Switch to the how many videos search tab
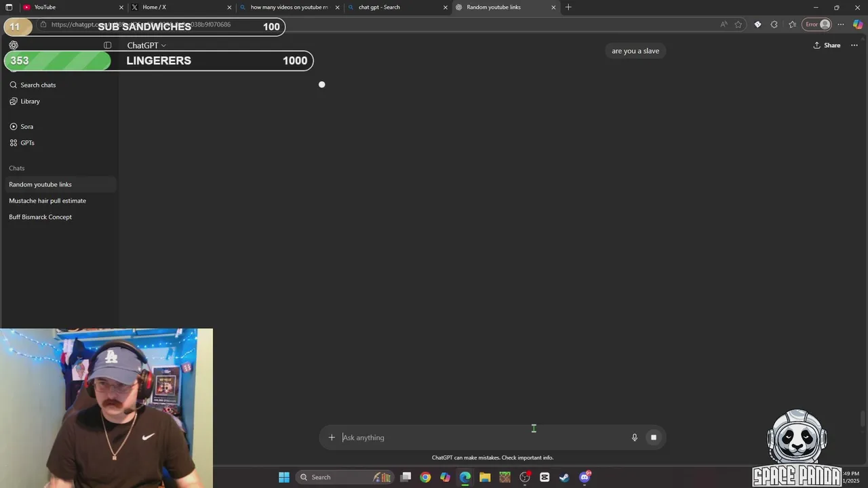The height and width of the screenshot is (488, 868). tap(289, 7)
